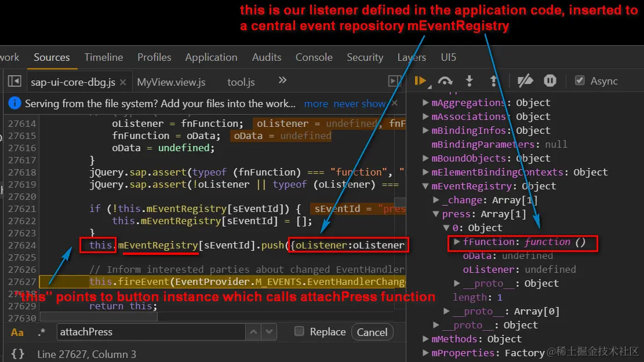Screen dimensions: 644x362
Task: Go to previous search match
Action: 253,332
